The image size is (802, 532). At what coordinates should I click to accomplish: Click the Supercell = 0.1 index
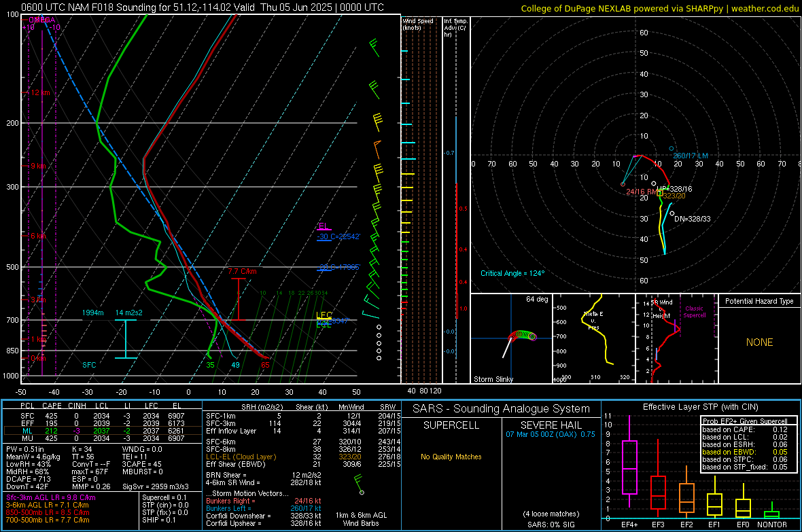164,498
